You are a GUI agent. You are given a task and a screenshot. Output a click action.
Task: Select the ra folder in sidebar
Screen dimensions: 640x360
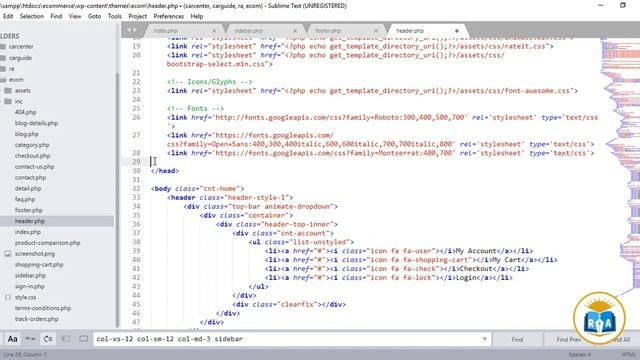point(12,69)
